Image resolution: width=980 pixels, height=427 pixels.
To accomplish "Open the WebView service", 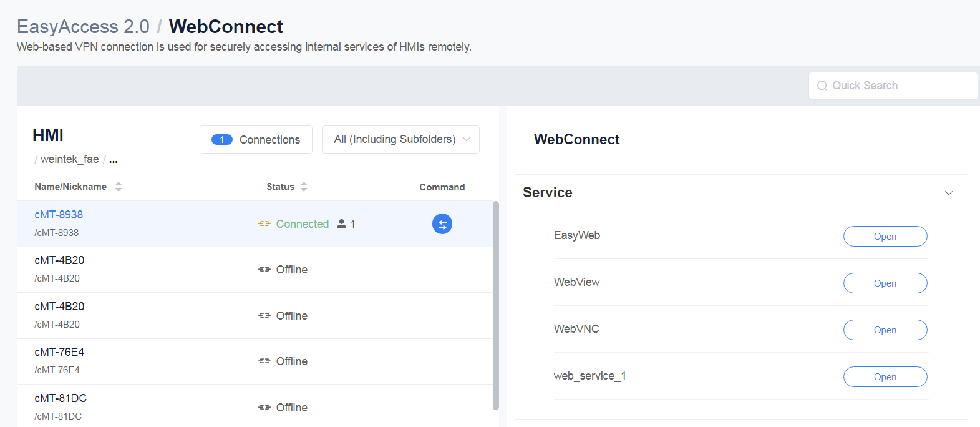I will 885,283.
